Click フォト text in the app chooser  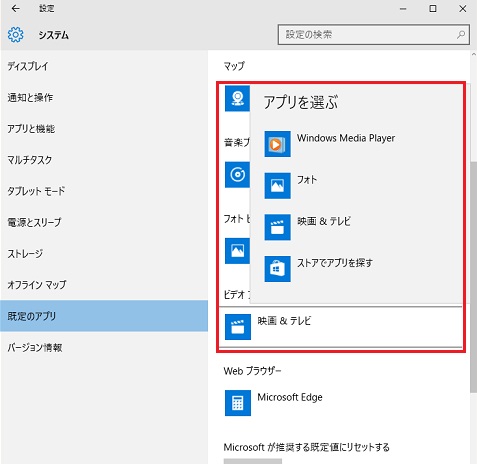point(307,180)
